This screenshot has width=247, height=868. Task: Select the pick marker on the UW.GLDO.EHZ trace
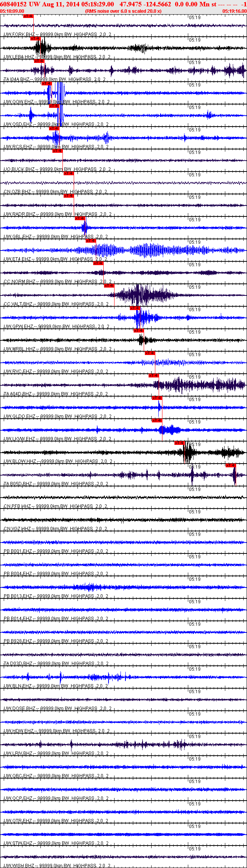tap(157, 398)
